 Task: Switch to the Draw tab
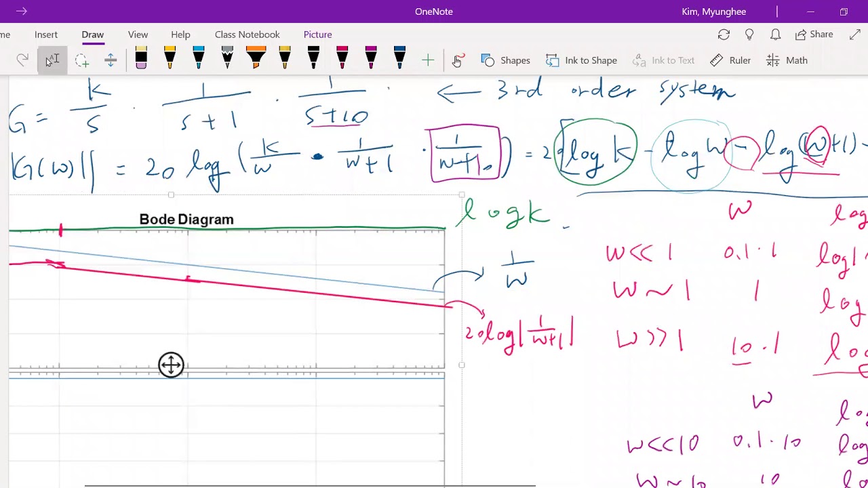pos(93,35)
